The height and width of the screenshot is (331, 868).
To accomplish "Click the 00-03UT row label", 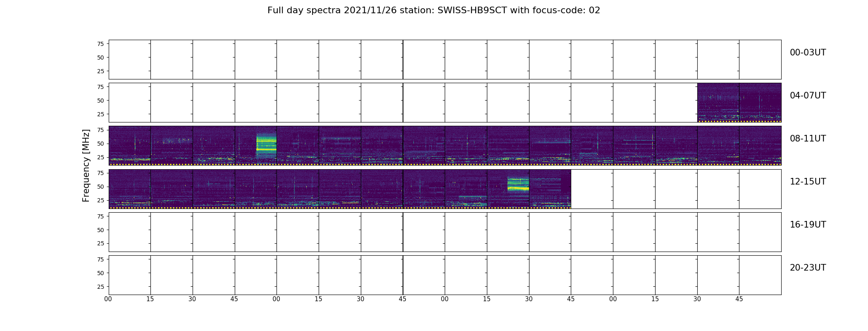I will [808, 53].
